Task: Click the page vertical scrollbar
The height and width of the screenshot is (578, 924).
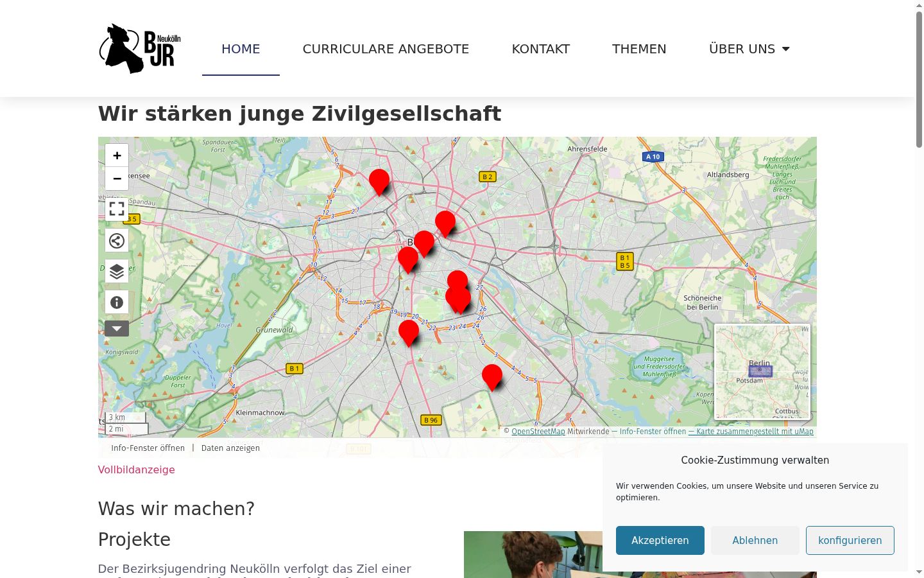Action: (x=920, y=80)
